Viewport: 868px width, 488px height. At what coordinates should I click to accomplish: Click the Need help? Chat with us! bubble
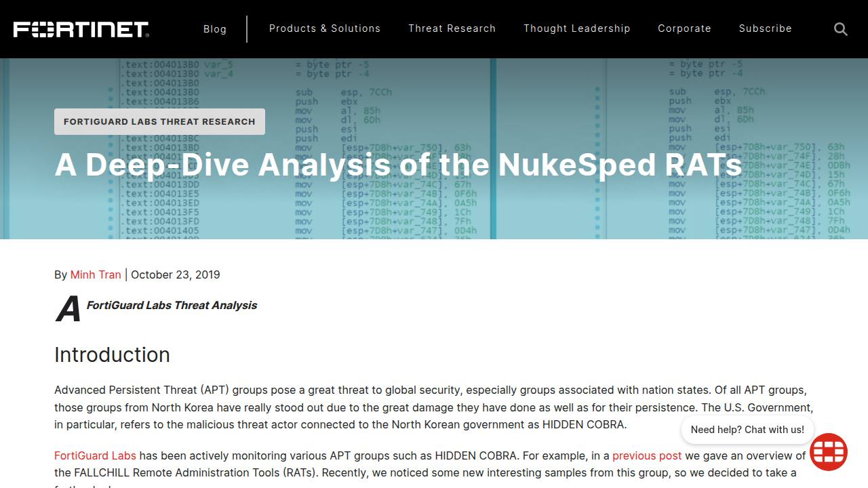(747, 430)
